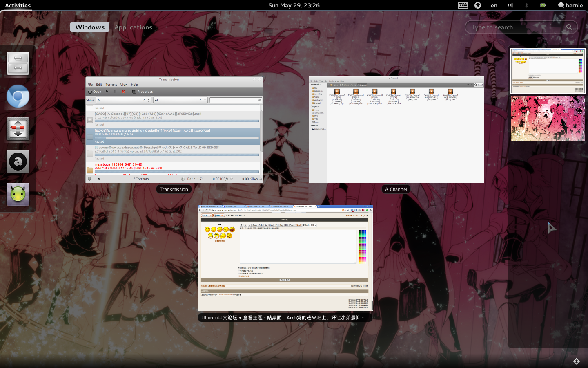The image size is (588, 368).
Task: Click the red Remove torrent icon in Transmission
Action: (123, 92)
